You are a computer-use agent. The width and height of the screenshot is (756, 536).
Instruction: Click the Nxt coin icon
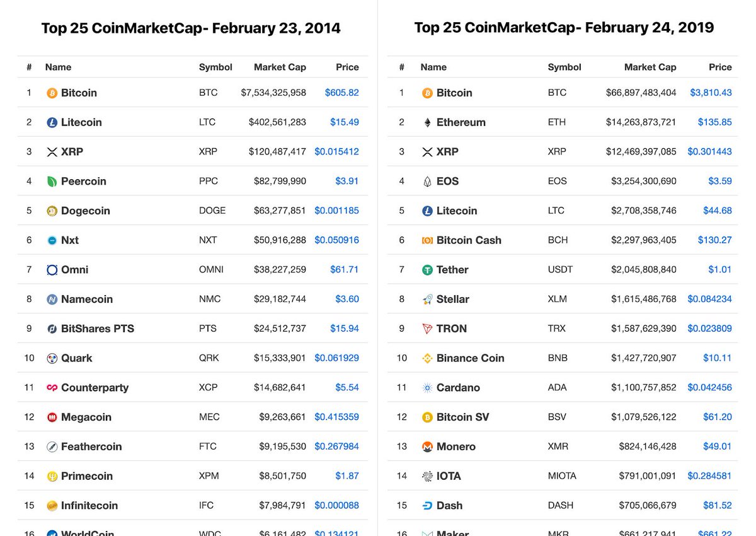(x=52, y=240)
